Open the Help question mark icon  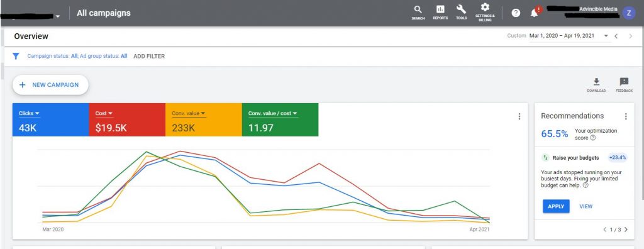(x=516, y=13)
